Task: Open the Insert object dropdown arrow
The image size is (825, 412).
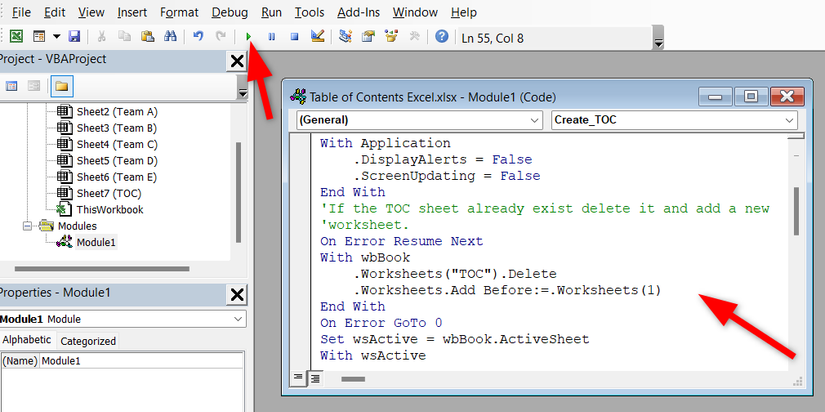Action: click(56, 37)
